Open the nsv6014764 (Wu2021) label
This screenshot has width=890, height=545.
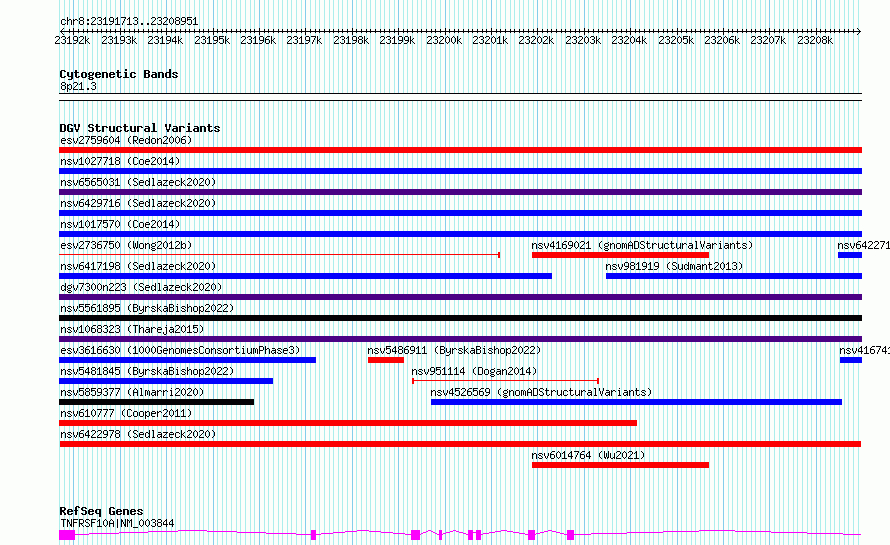tap(588, 455)
